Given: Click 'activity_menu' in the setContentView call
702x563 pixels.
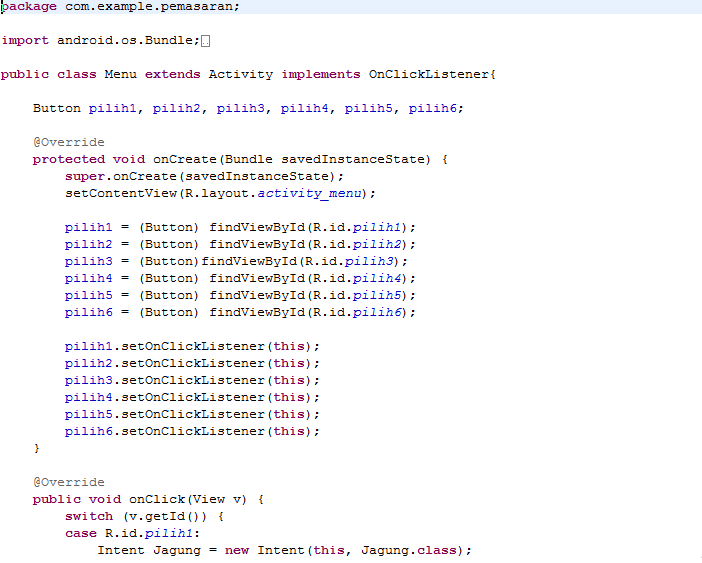Looking at the screenshot, I should (309, 193).
